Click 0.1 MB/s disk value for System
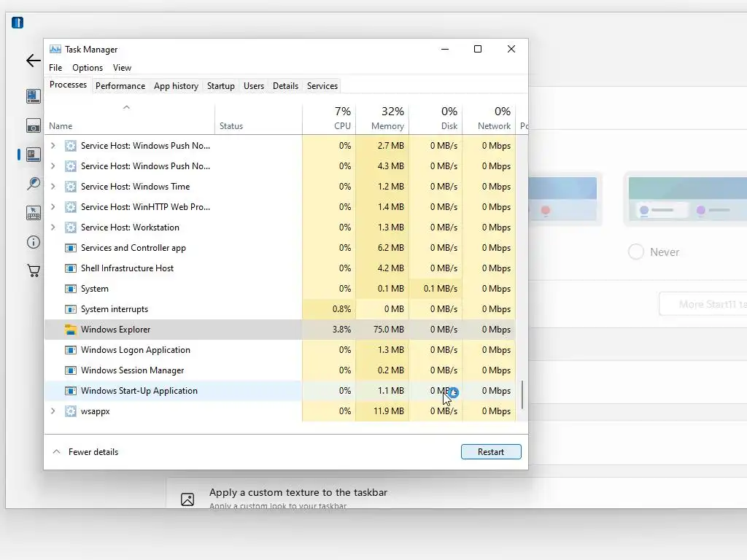This screenshot has width=747, height=560. click(440, 289)
